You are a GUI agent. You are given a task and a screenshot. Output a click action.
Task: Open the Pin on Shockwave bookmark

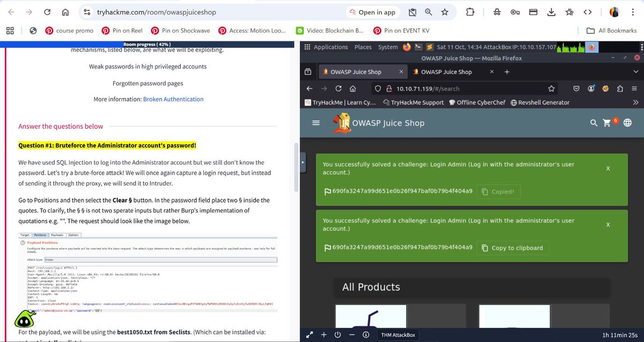pos(180,31)
